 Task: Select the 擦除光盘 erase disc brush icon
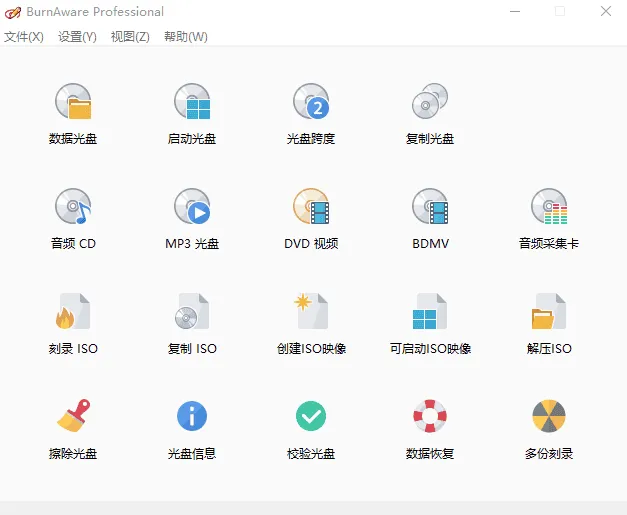pyautogui.click(x=73, y=416)
